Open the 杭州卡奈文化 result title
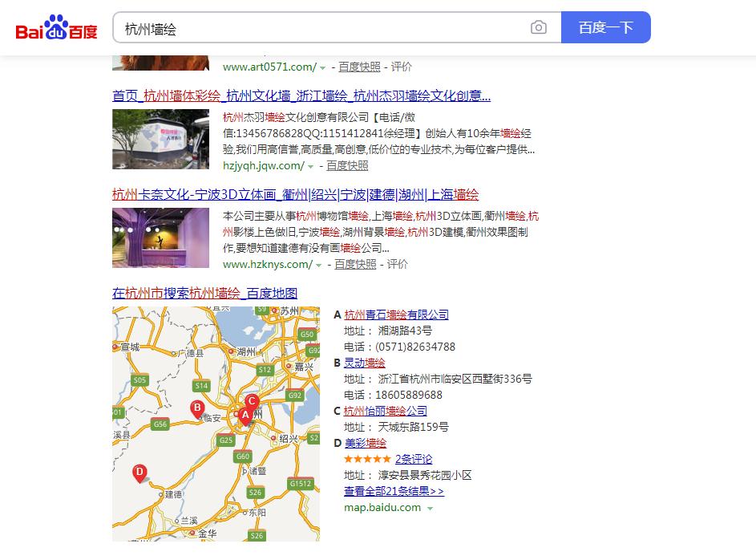The image size is (756, 556). [295, 194]
